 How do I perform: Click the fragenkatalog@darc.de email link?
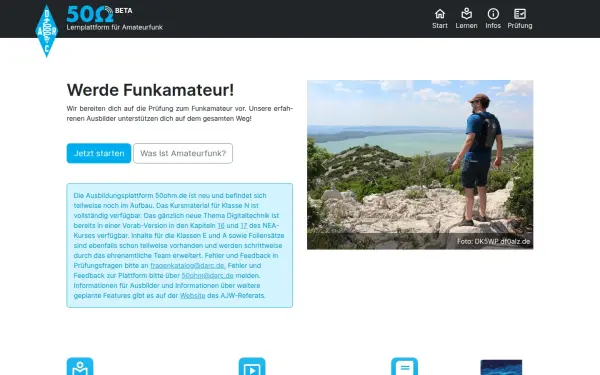click(x=188, y=266)
